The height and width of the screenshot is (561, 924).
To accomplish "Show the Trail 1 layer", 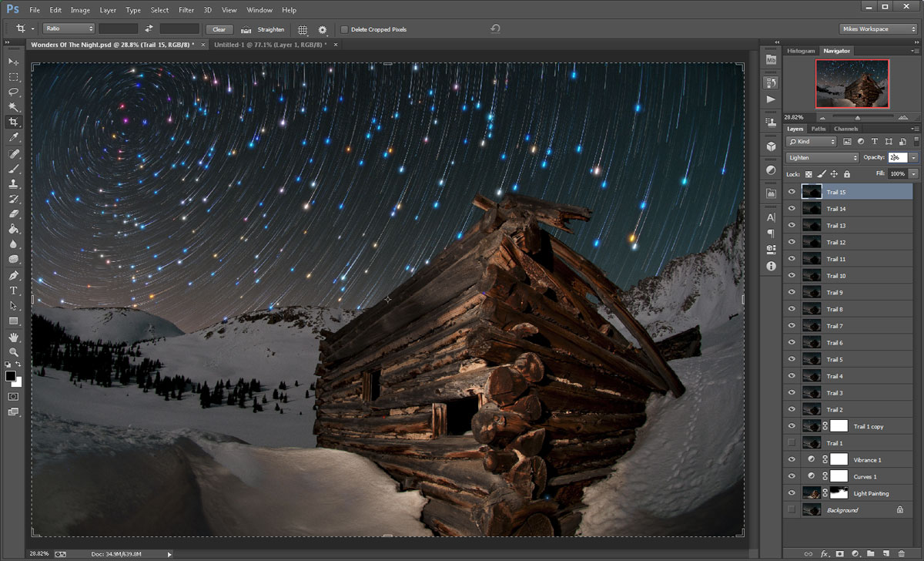I will click(x=792, y=443).
